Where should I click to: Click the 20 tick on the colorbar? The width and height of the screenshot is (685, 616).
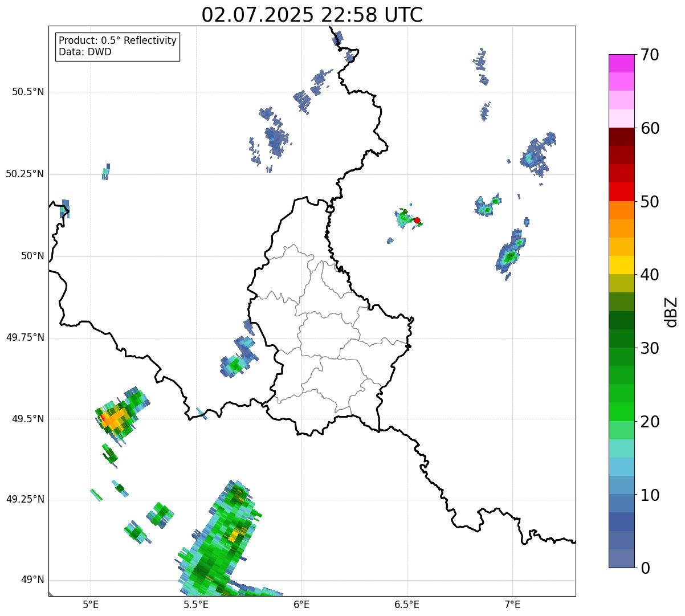[x=650, y=422]
